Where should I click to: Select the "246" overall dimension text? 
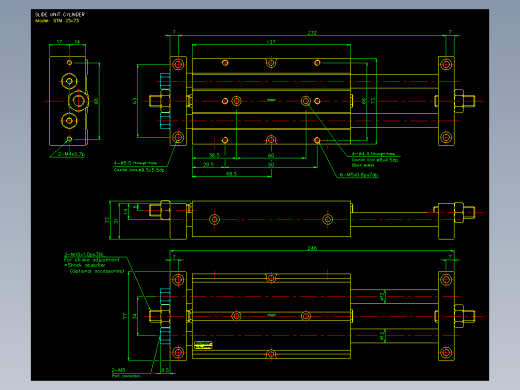312,248
